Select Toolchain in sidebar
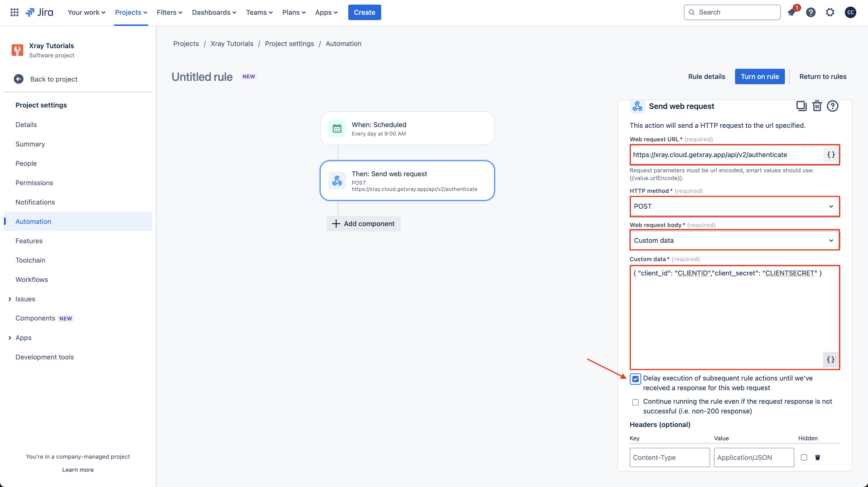This screenshot has width=868, height=487. tap(78, 260)
